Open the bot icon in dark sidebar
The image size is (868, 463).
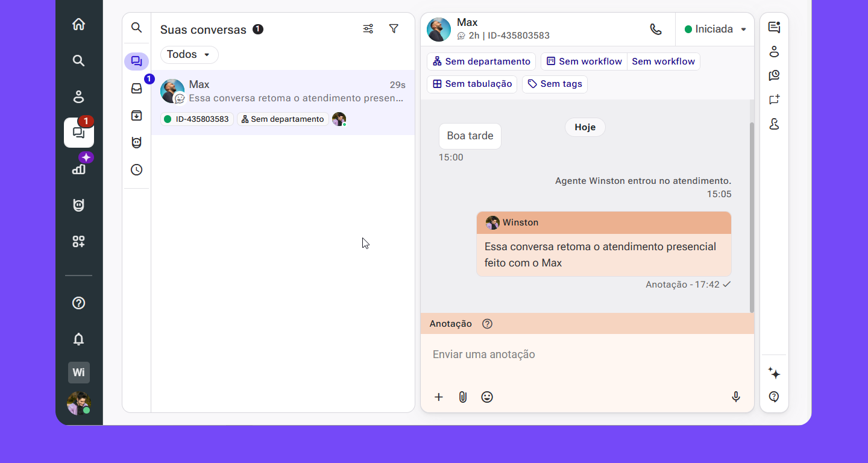point(78,205)
